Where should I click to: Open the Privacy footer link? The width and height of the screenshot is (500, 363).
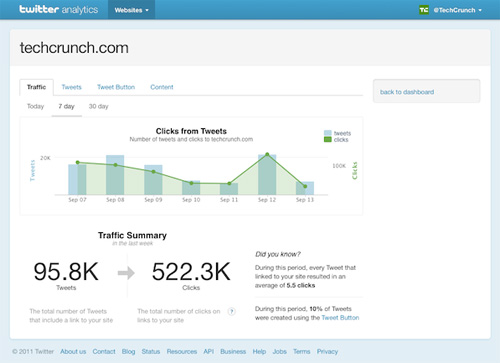tap(327, 351)
